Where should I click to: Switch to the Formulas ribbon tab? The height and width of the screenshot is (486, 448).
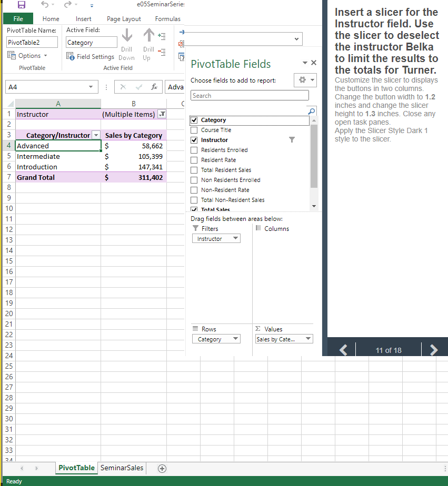click(x=167, y=18)
